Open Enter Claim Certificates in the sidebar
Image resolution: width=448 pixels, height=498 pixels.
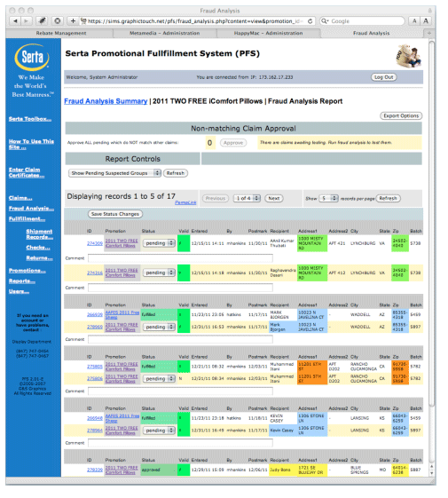(x=27, y=172)
